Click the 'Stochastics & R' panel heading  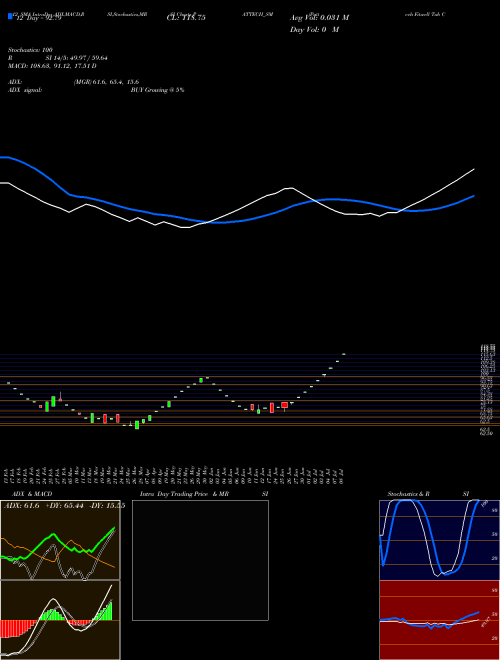409,494
